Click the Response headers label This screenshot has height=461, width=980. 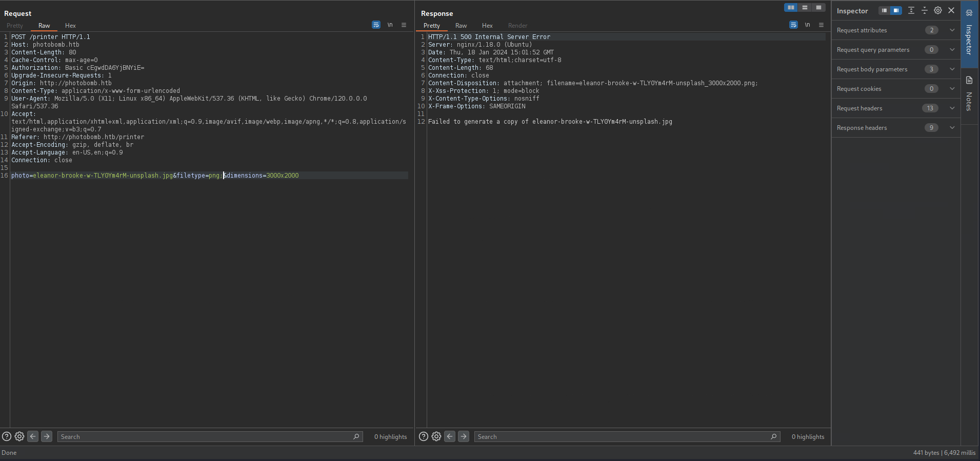pyautogui.click(x=862, y=128)
